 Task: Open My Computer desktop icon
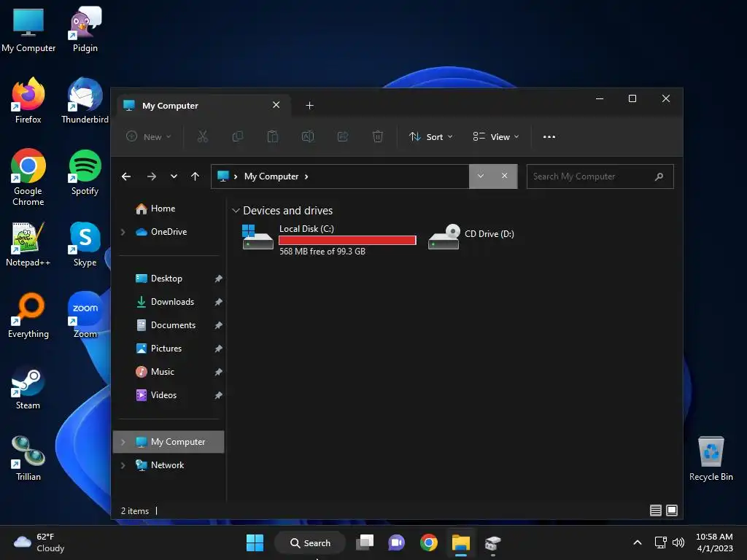(x=28, y=29)
